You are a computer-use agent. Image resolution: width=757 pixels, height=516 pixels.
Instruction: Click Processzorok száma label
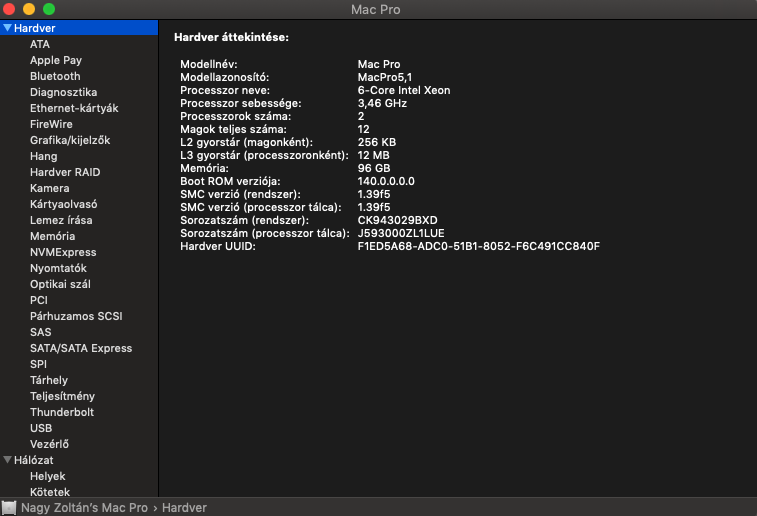236,116
